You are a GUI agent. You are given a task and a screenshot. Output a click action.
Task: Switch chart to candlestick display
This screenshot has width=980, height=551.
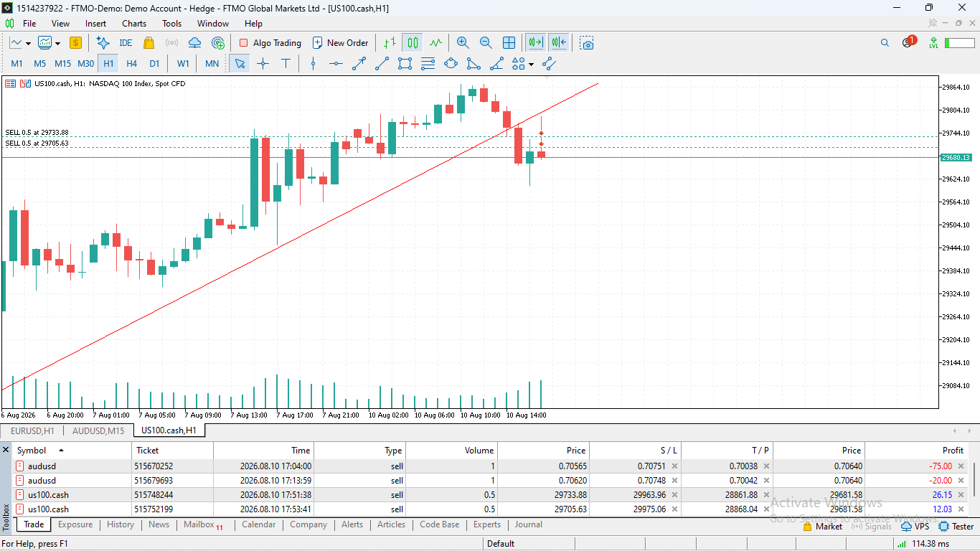(413, 43)
